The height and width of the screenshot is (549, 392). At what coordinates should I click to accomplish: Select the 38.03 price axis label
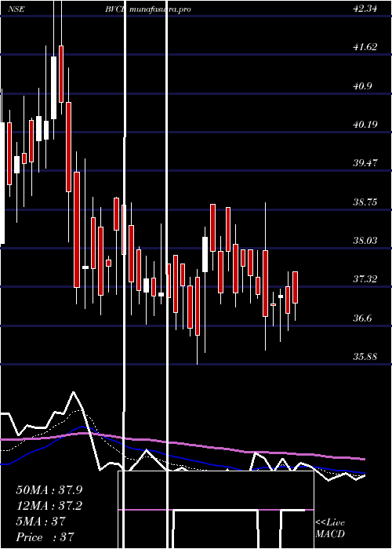[x=365, y=241]
